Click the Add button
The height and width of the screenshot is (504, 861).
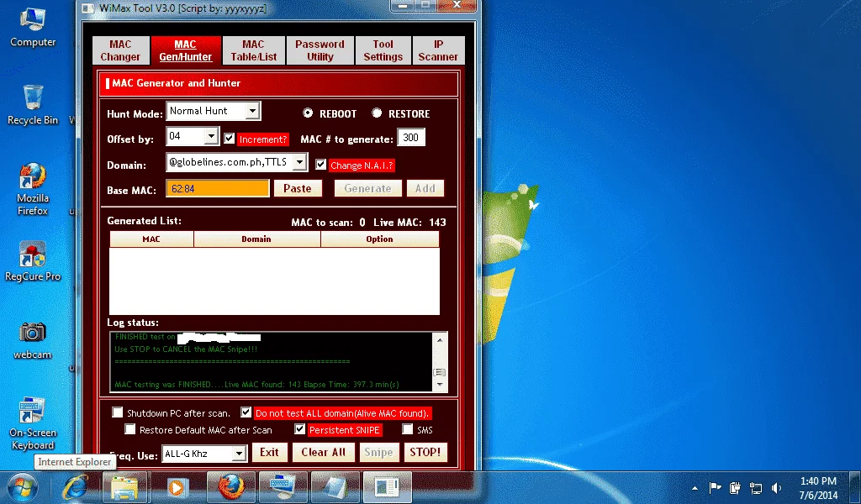pyautogui.click(x=425, y=189)
